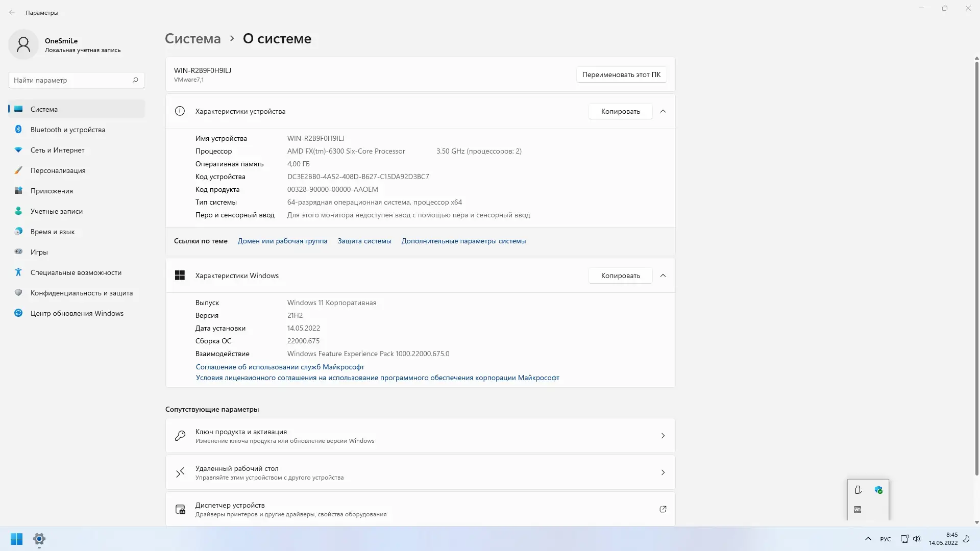Open the Start menu from taskbar

point(16,539)
